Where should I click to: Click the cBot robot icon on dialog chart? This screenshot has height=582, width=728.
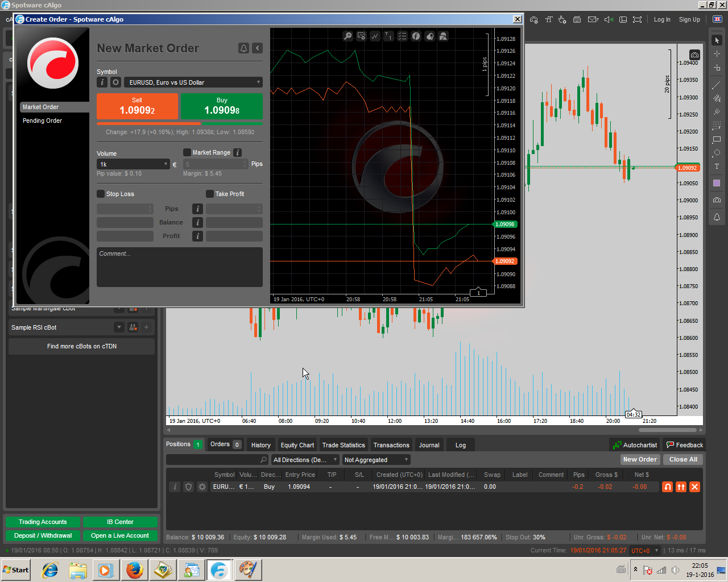click(x=430, y=36)
